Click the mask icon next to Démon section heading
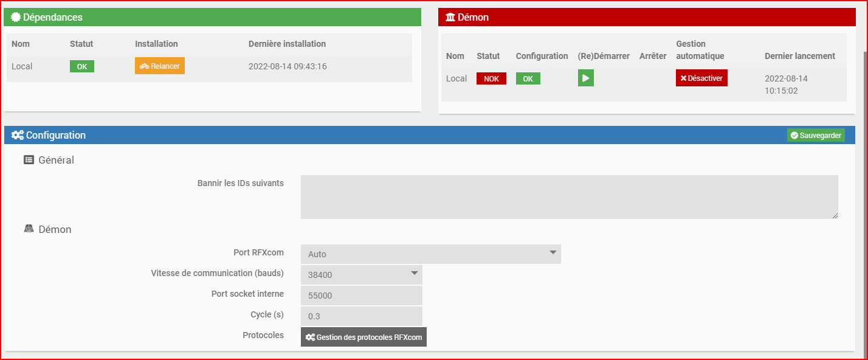 click(x=29, y=229)
